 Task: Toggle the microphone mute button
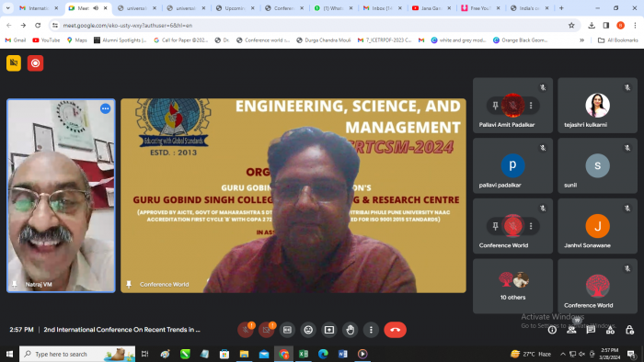[x=246, y=330]
